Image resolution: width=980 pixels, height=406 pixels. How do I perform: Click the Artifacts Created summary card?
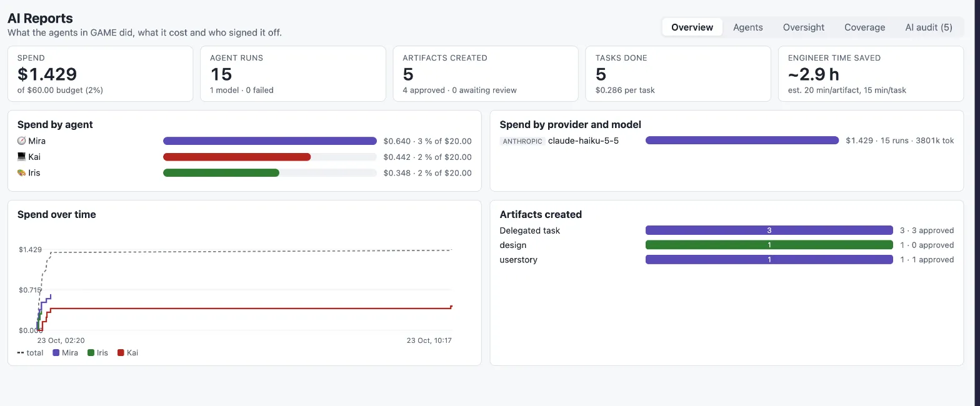click(x=486, y=73)
